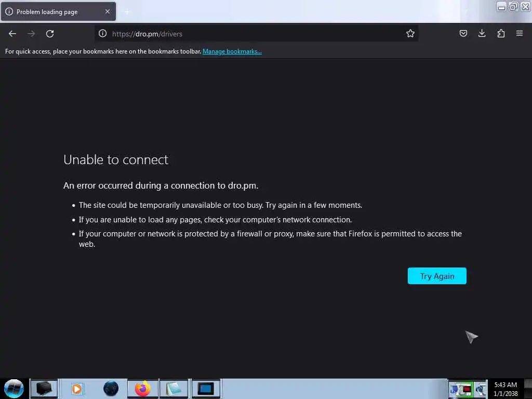
Task: Minimize the Firefox window
Action: pyautogui.click(x=501, y=6)
